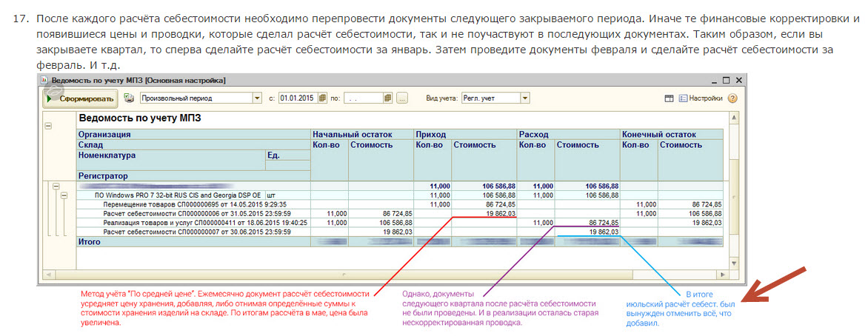Click the ellipsis period selection button
The width and height of the screenshot is (868, 336).
tap(402, 98)
